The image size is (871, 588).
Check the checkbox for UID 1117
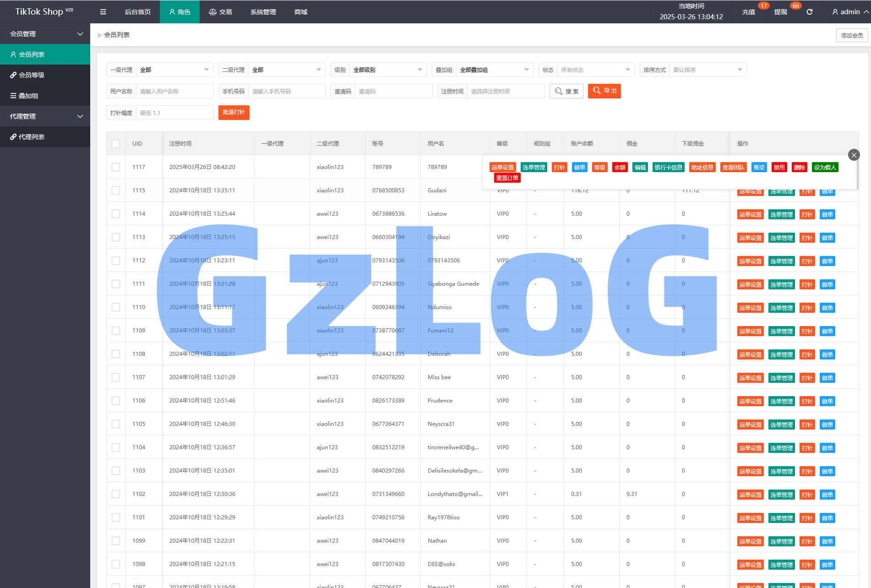click(x=116, y=167)
